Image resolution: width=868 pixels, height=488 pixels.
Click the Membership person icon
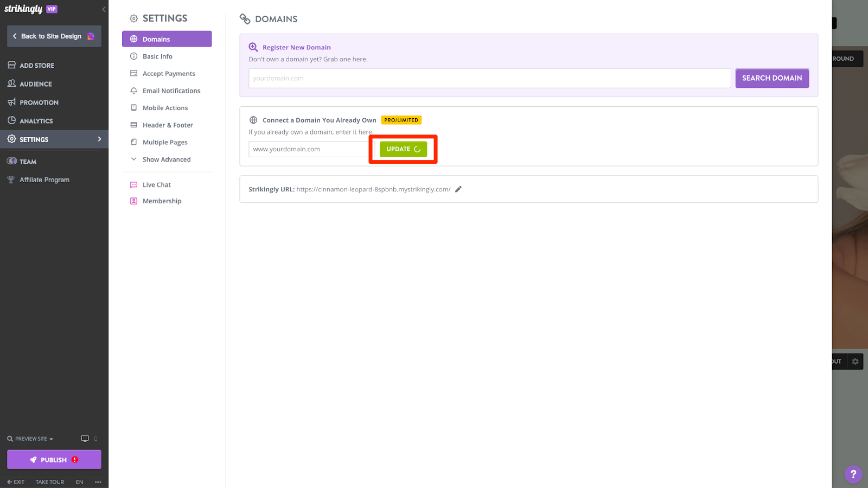coord(133,201)
